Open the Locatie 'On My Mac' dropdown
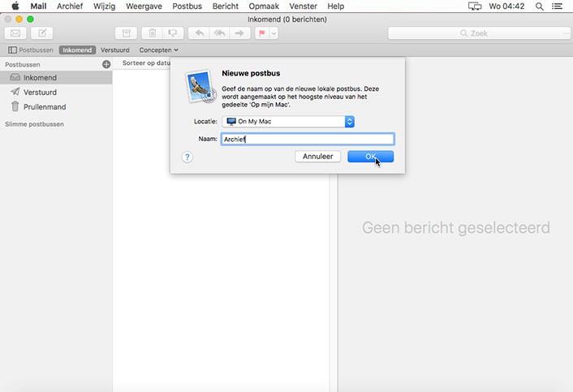The image size is (573, 392). click(x=289, y=122)
